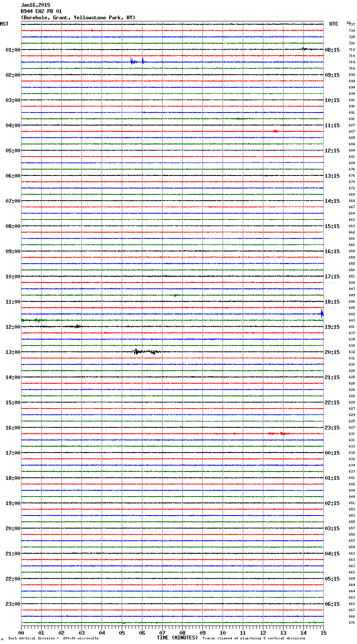Image resolution: width=357 pixels, height=644 pixels.
Task: Click the 01:15 UTC time label
Action: [x=332, y=478]
